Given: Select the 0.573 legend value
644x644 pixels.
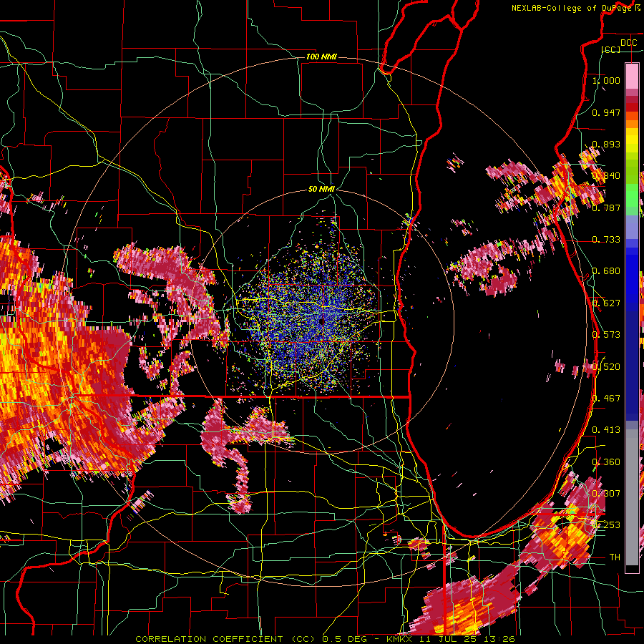Looking at the screenshot, I should point(606,335).
